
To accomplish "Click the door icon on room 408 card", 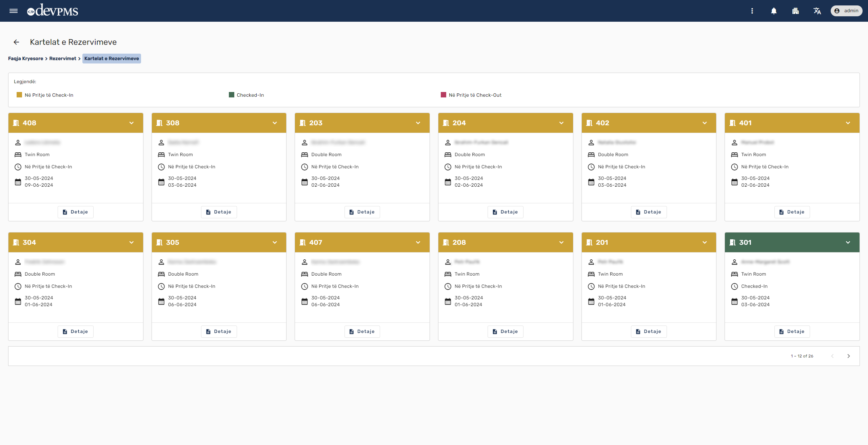I will click(x=16, y=123).
